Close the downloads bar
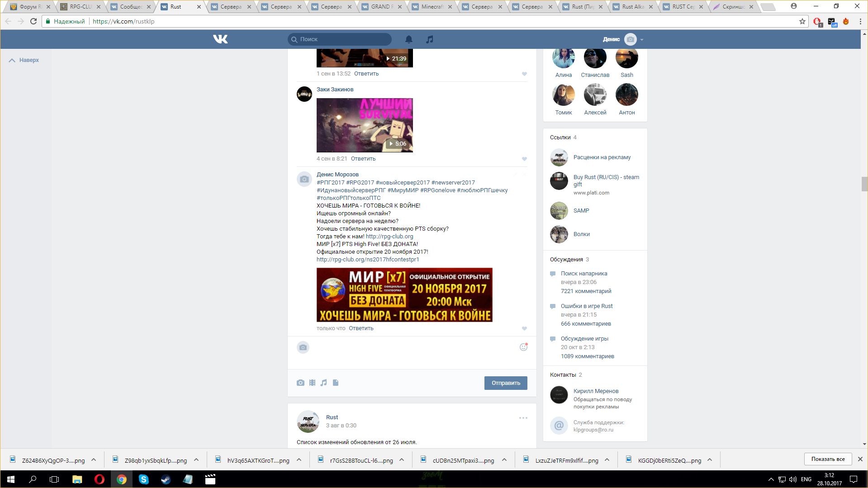This screenshot has height=488, width=868. tap(860, 459)
